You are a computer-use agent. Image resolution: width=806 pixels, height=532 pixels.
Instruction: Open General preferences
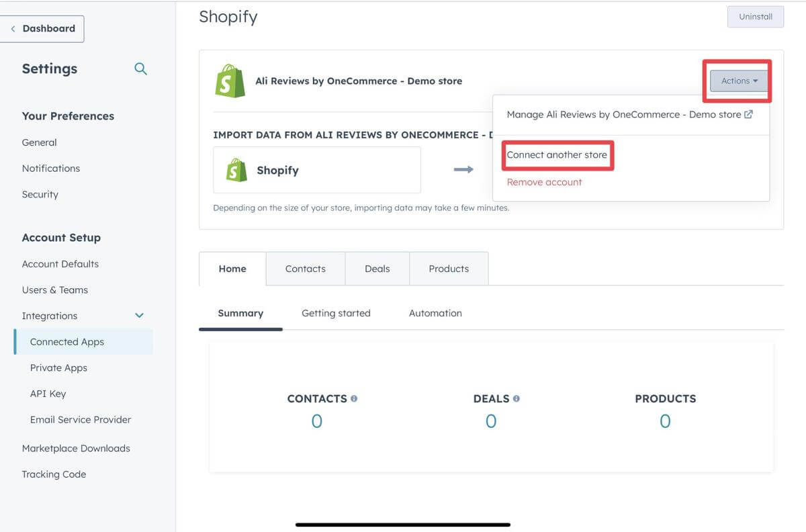coord(39,142)
